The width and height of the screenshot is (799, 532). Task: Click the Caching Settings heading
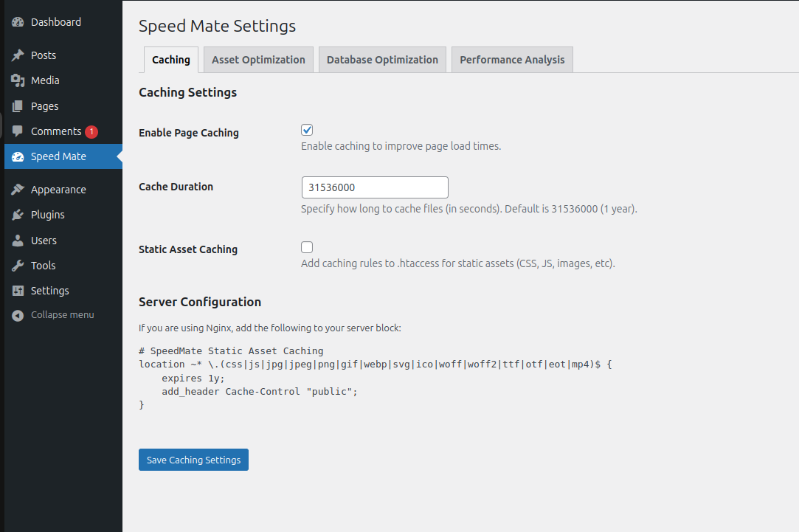click(187, 92)
